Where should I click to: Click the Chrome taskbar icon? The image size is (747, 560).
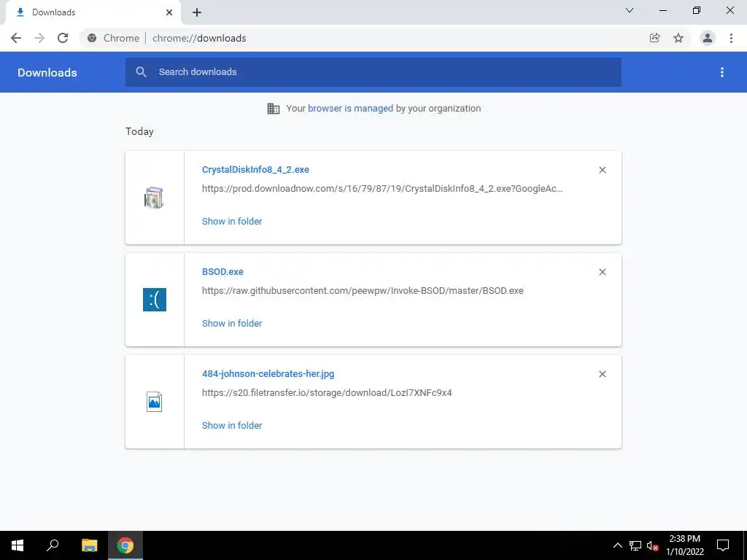(x=125, y=545)
